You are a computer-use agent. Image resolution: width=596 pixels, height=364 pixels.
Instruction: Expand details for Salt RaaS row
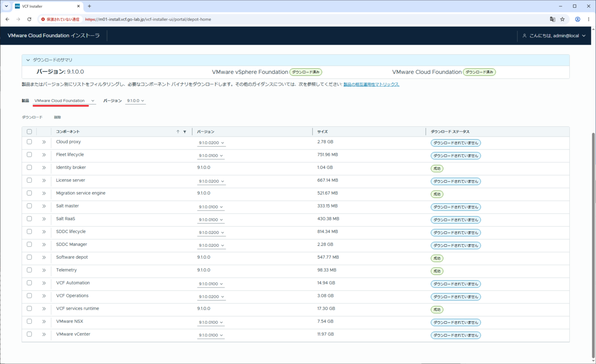[44, 219]
